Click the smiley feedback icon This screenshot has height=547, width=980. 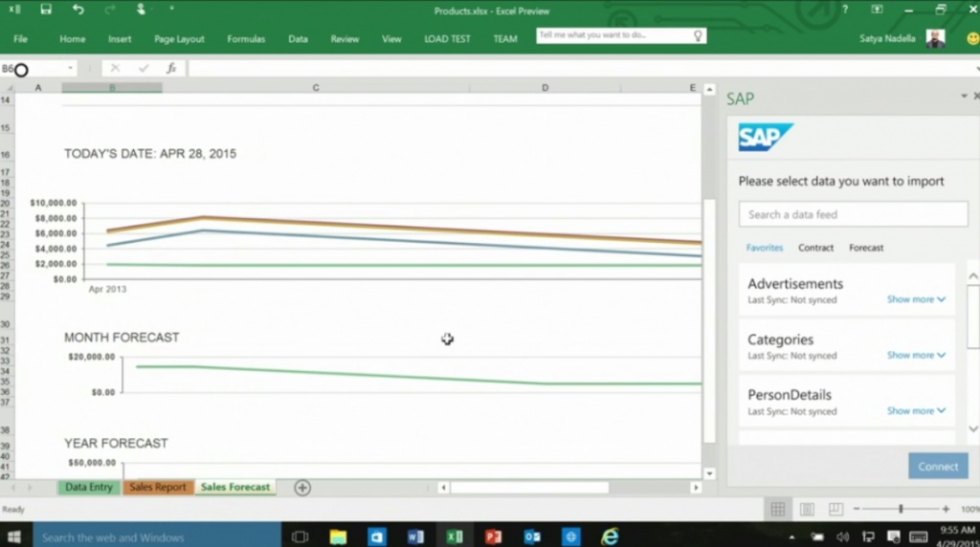pyautogui.click(x=972, y=39)
